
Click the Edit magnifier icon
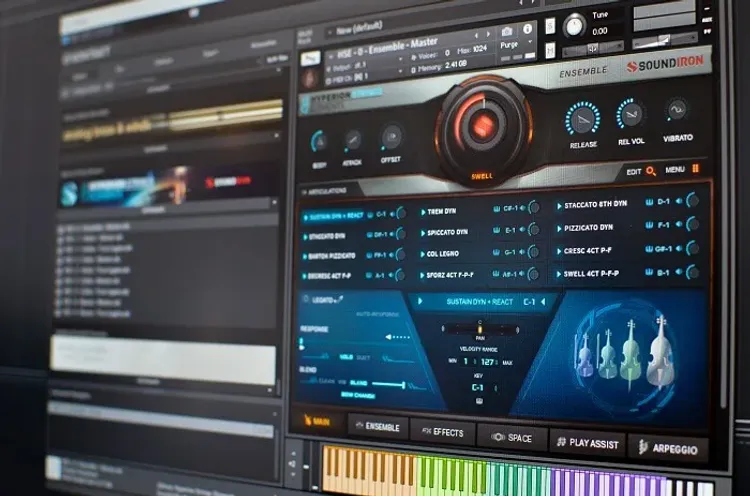[x=651, y=171]
